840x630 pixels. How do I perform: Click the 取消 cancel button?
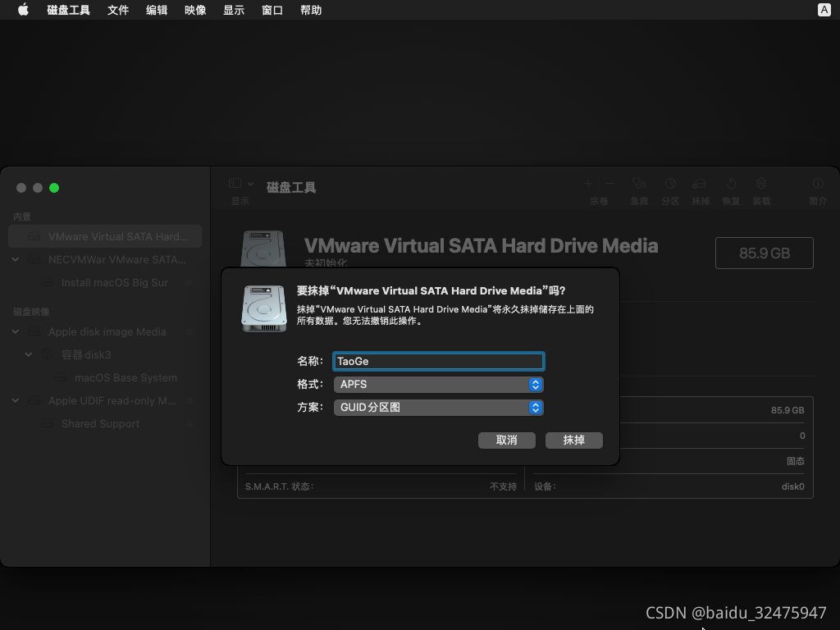tap(506, 441)
